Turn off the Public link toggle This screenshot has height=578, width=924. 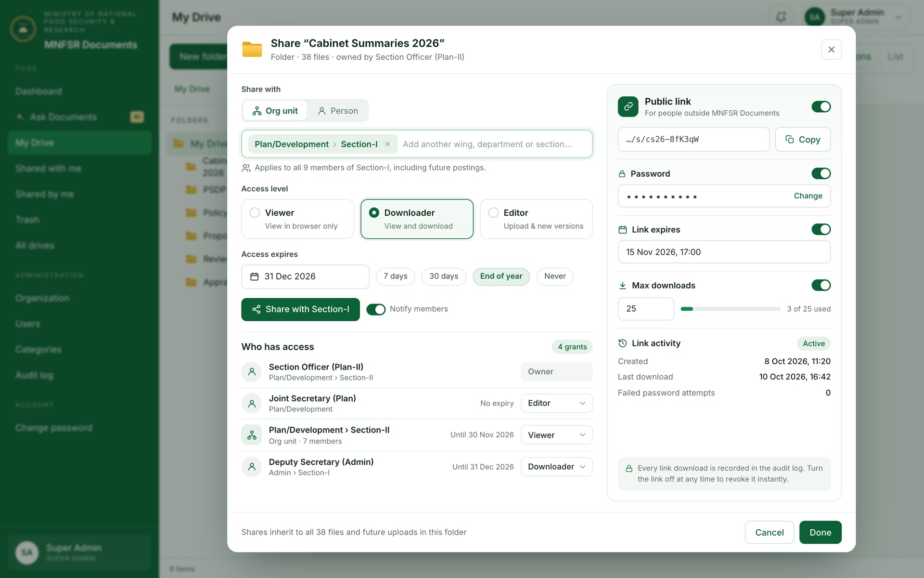tap(821, 107)
